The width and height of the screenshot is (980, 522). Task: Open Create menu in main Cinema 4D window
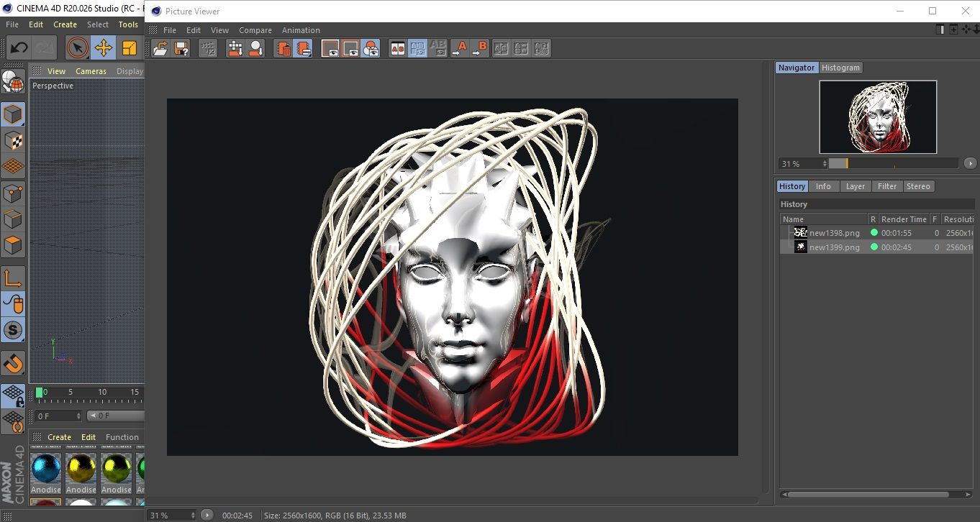(65, 24)
